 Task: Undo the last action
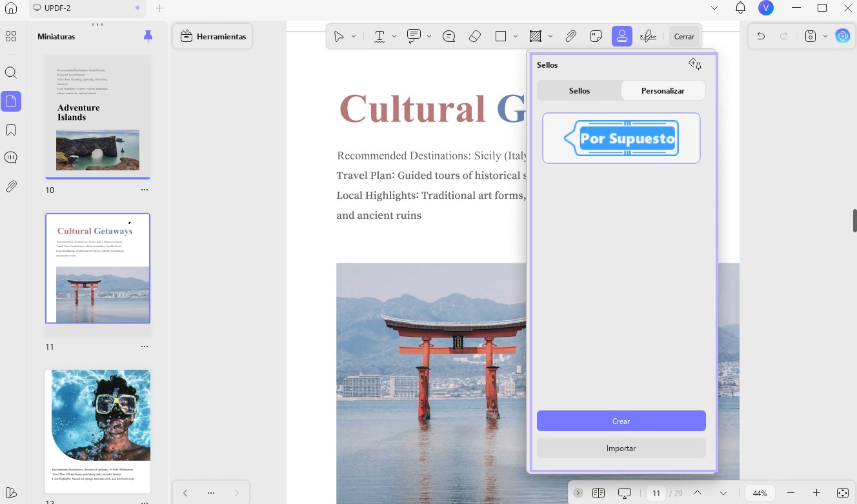(x=761, y=37)
